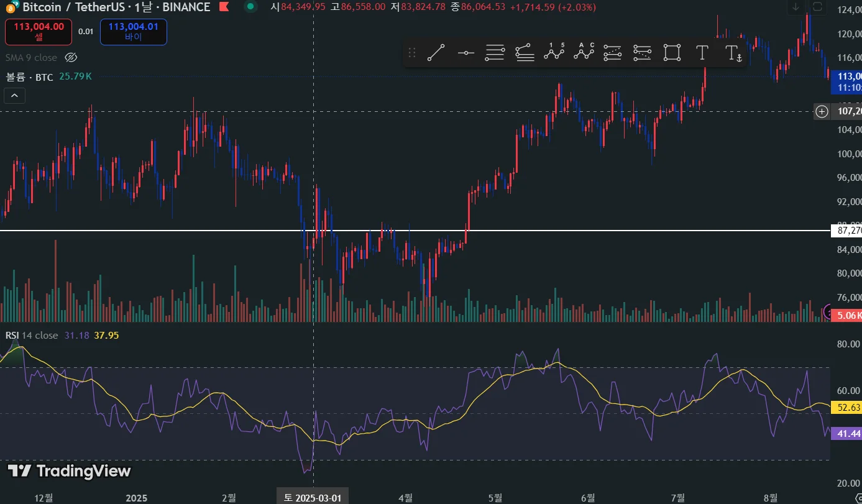Click the 2025-03-01 date label on time axis

point(313,497)
